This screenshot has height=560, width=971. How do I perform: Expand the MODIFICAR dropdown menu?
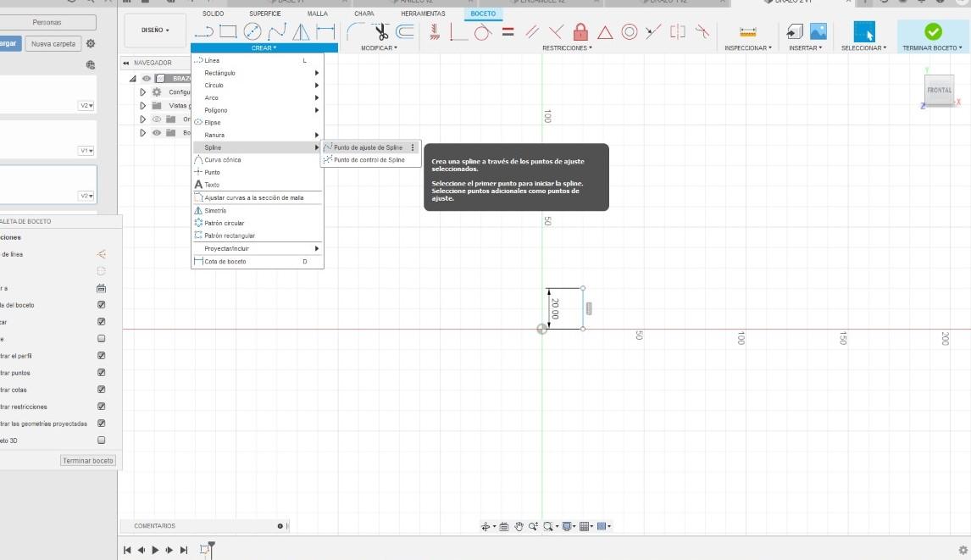[x=379, y=48]
